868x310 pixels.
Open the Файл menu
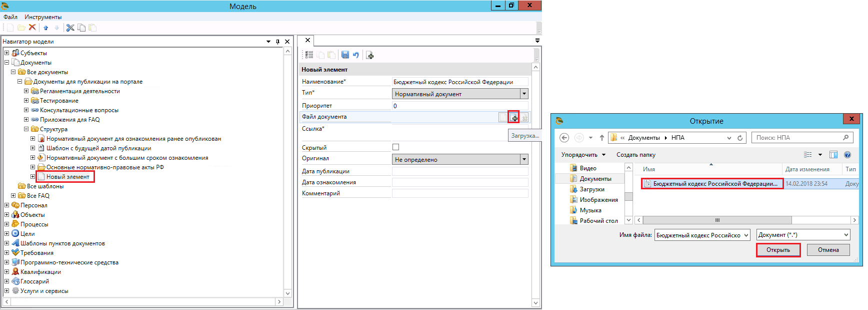point(10,17)
